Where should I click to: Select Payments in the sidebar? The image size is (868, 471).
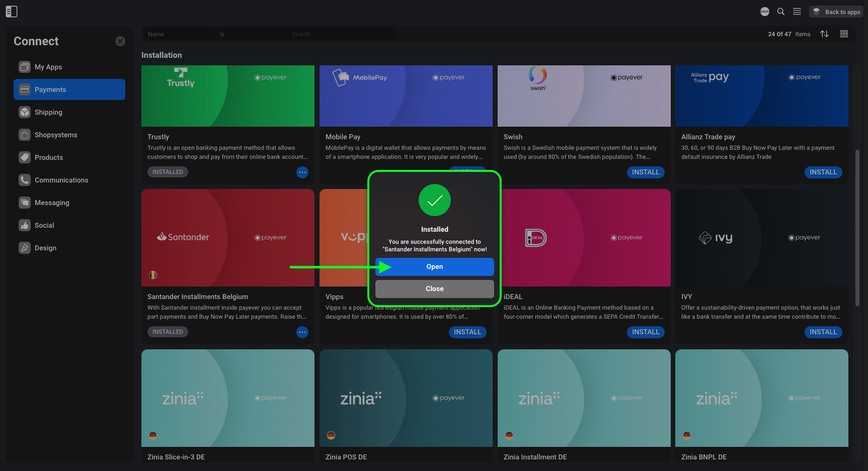click(69, 89)
